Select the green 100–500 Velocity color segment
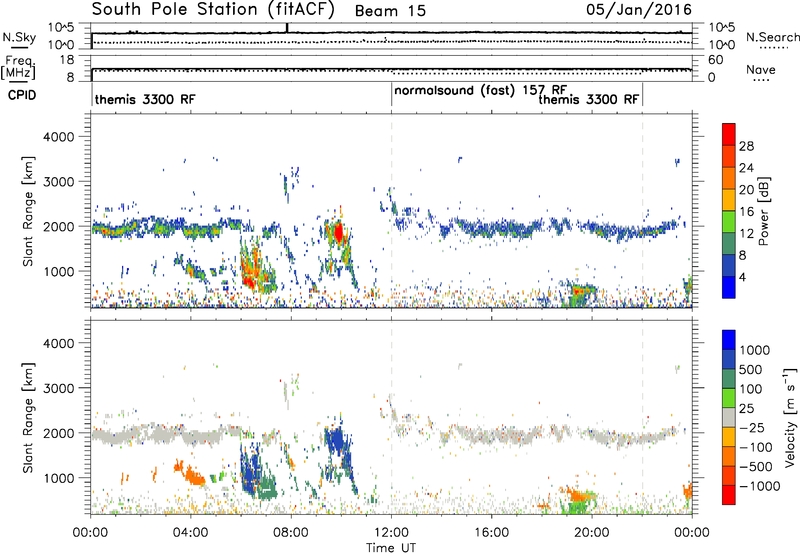The width and height of the screenshot is (800, 554). click(x=729, y=379)
